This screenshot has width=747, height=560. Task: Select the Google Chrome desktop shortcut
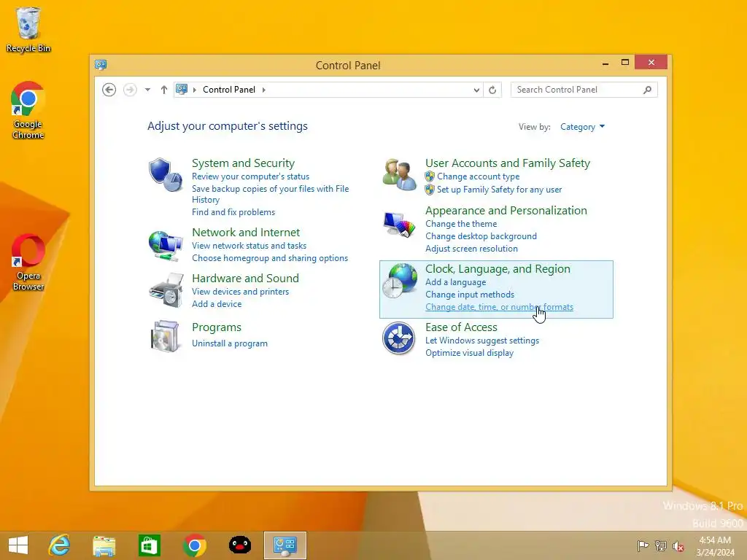point(28,111)
